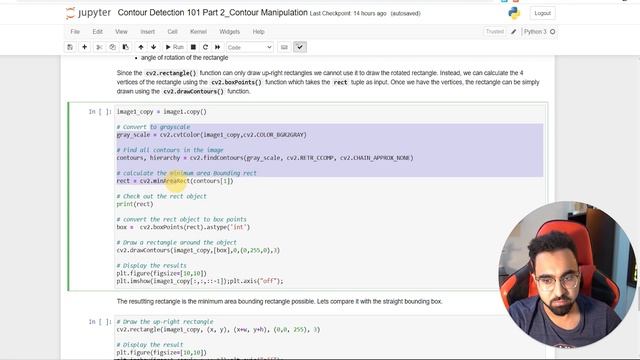Open the cell type Code dropdown
The width and height of the screenshot is (640, 360).
tap(250, 47)
